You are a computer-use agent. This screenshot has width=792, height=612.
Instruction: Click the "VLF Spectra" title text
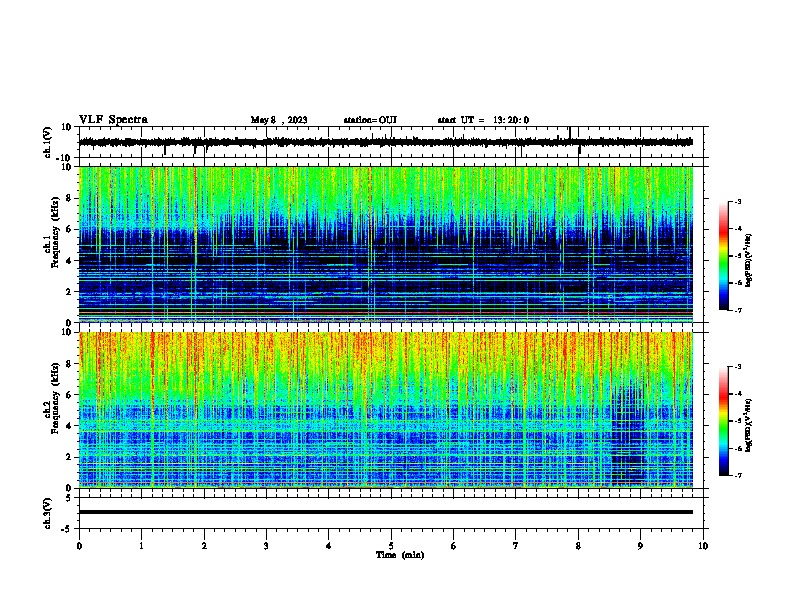pyautogui.click(x=113, y=120)
